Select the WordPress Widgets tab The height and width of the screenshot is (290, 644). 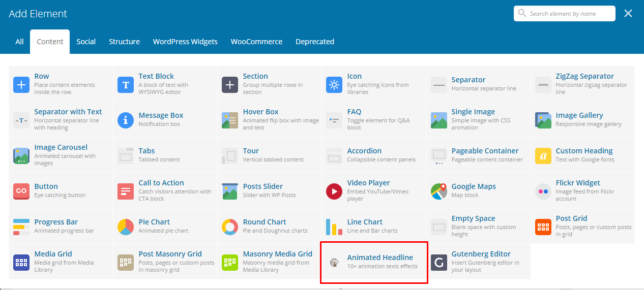185,42
